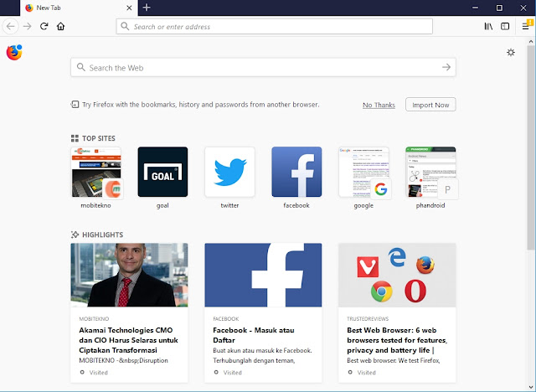The image size is (536, 392).
Task: Click the TRUSTEDREVIEWS source label
Action: click(368, 319)
